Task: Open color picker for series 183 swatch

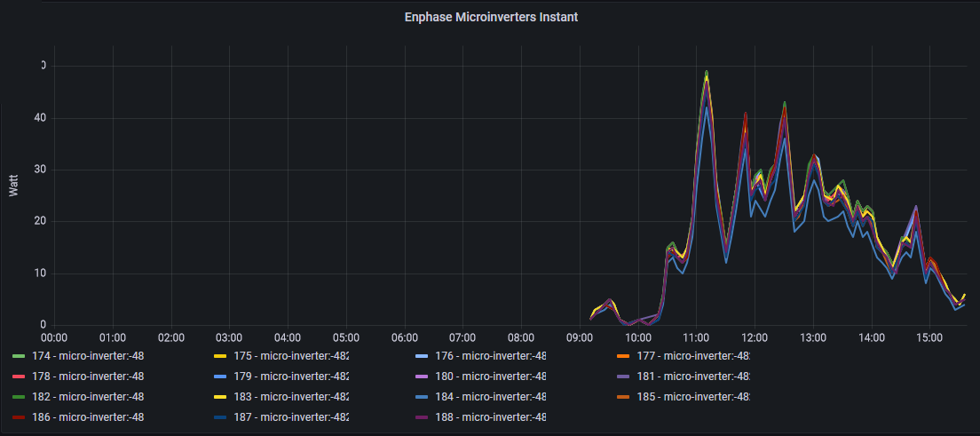Action: [220, 397]
